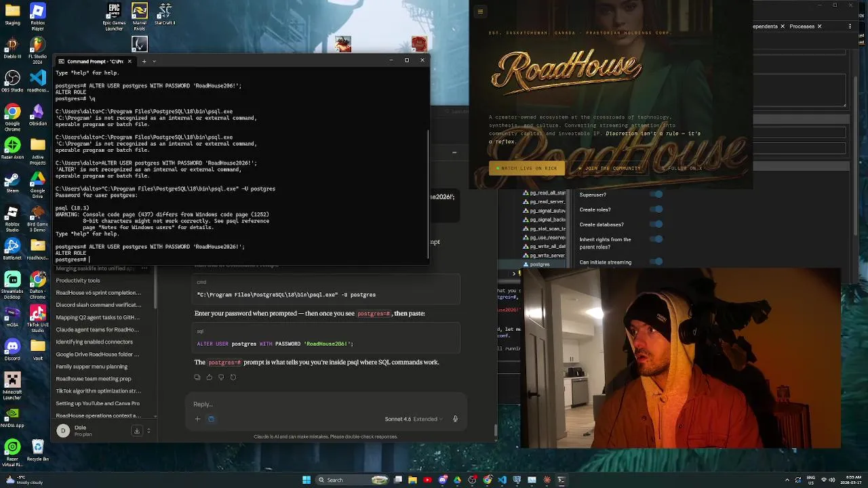Screen dimensions: 868x488
Task: Select the Obsidian desktop icon
Action: point(38,114)
